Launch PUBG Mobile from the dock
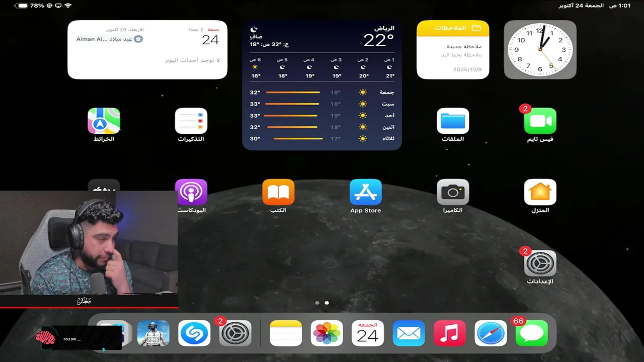The height and width of the screenshot is (362, 644). pyautogui.click(x=153, y=333)
